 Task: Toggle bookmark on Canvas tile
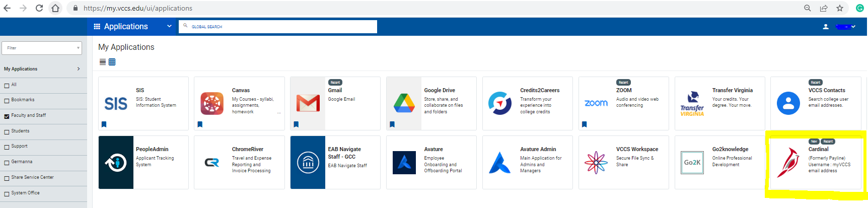tap(200, 124)
